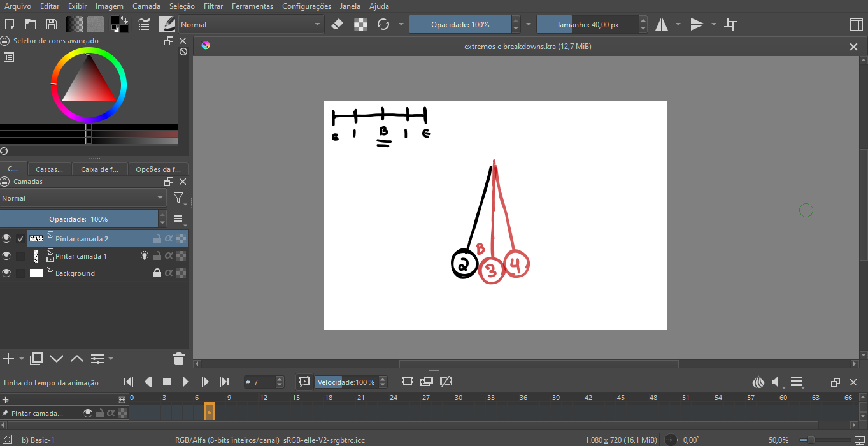Viewport: 868px width, 446px height.
Task: Expand the layer blending mode Normal dropdown
Action: pyautogui.click(x=83, y=198)
